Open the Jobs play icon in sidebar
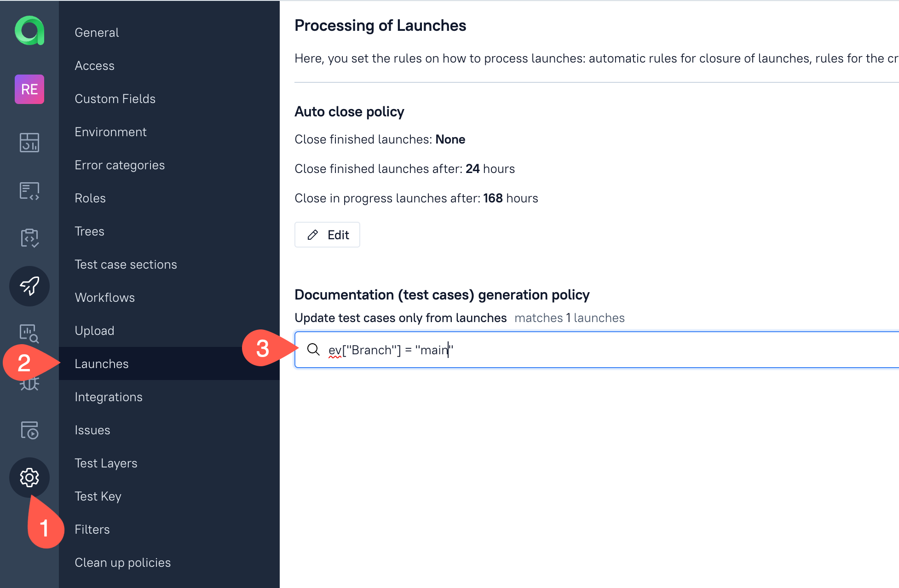 tap(29, 430)
